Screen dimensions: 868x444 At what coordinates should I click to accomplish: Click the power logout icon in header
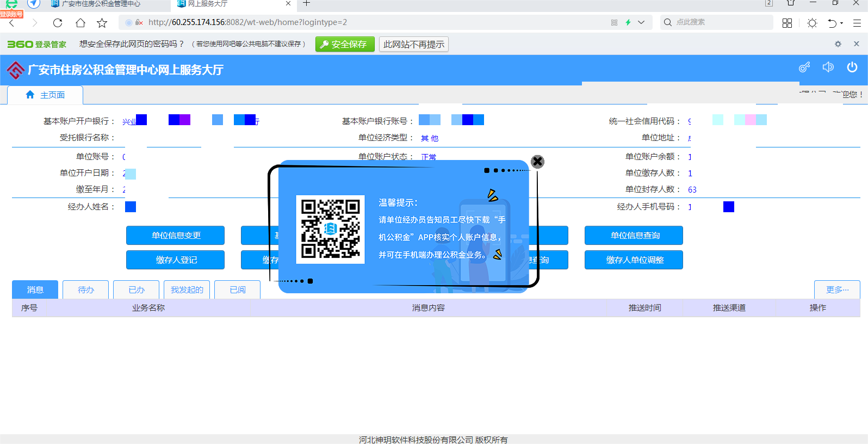852,67
